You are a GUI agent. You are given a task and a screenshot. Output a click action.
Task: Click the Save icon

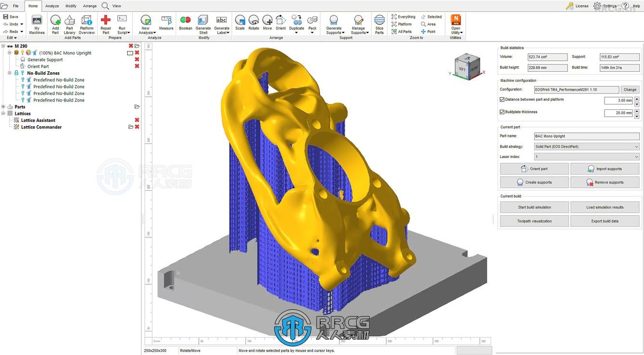5,17
